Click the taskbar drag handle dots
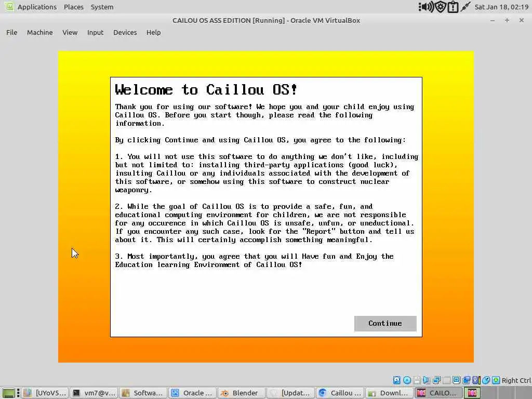 18,393
